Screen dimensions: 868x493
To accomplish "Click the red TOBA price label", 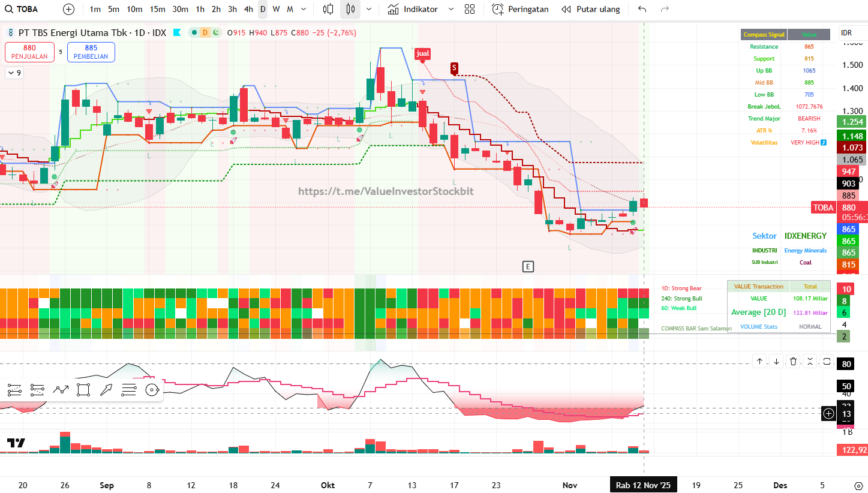I will (x=822, y=208).
